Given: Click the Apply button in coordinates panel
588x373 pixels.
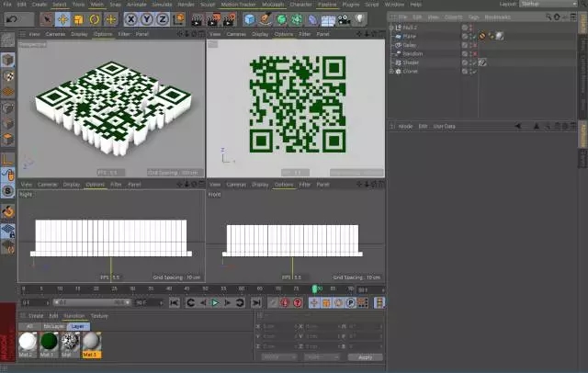Looking at the screenshot, I should (365, 356).
